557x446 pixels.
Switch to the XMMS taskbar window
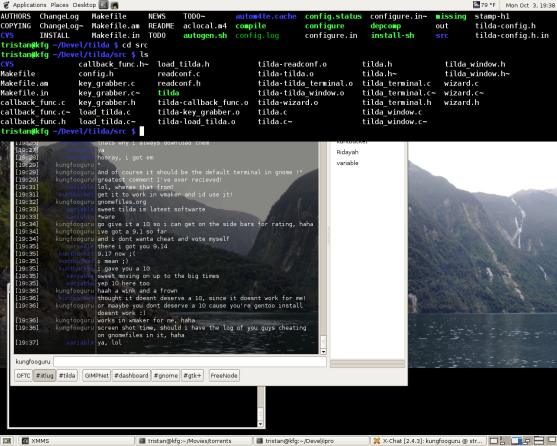point(76,441)
